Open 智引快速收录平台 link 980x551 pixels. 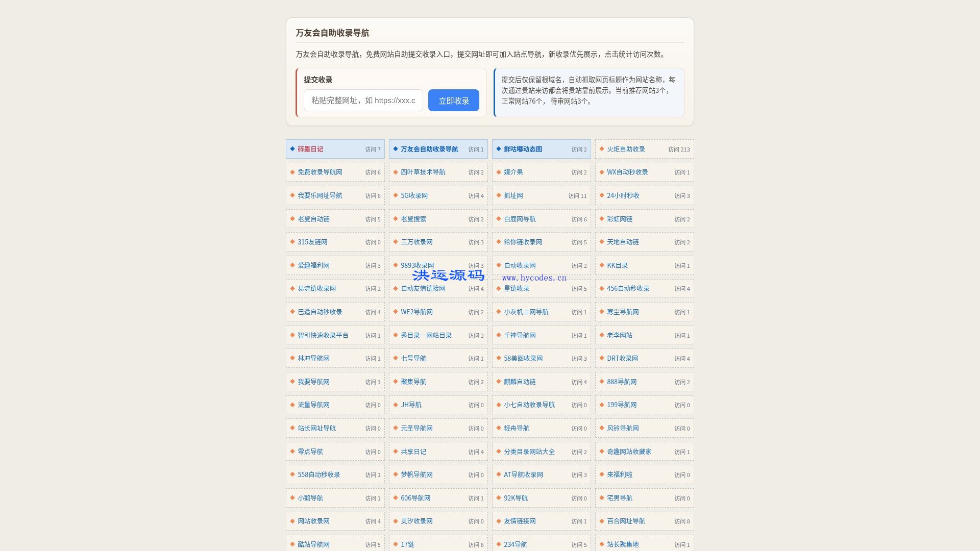323,335
